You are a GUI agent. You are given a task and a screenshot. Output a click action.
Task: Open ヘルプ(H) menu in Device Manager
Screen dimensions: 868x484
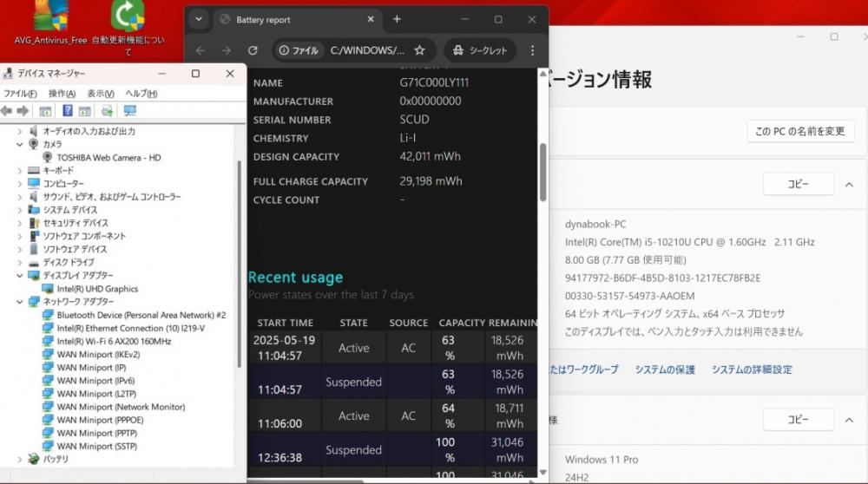(x=141, y=94)
